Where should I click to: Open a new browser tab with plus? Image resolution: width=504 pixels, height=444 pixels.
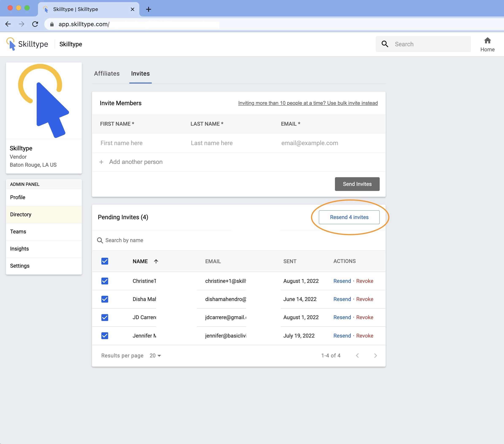(148, 9)
